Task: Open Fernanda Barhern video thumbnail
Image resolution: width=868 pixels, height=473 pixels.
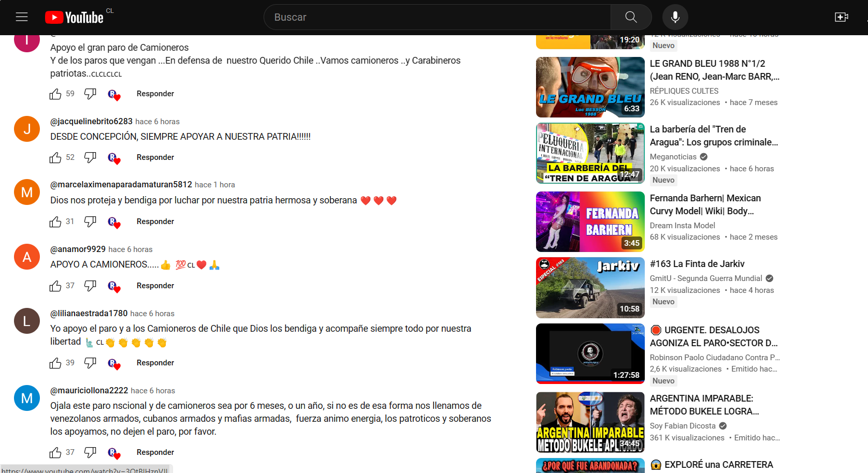Action: [590, 221]
